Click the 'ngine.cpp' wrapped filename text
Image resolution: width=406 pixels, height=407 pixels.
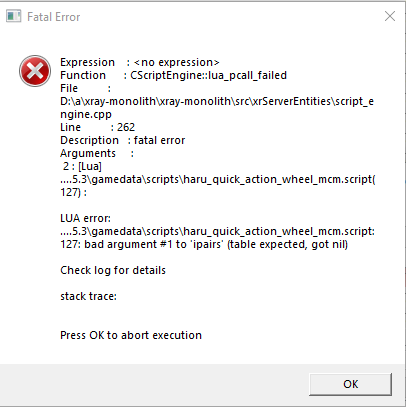pos(86,115)
